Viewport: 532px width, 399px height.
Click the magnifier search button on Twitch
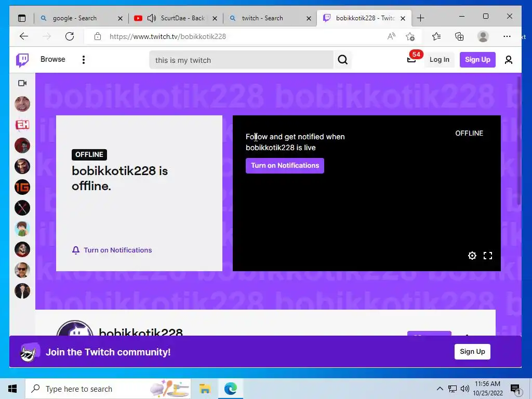pos(343,60)
